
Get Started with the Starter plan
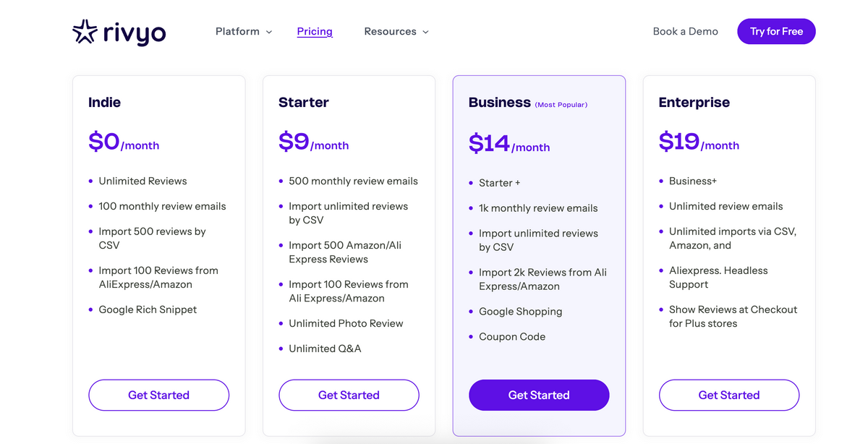pos(349,395)
